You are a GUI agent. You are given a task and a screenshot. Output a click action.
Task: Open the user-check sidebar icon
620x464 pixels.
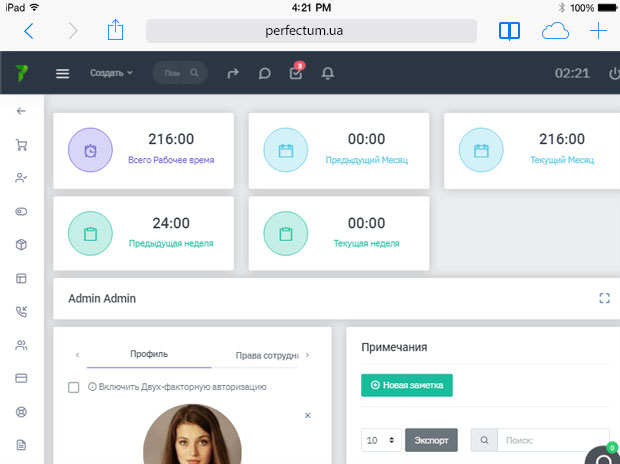[x=21, y=178]
